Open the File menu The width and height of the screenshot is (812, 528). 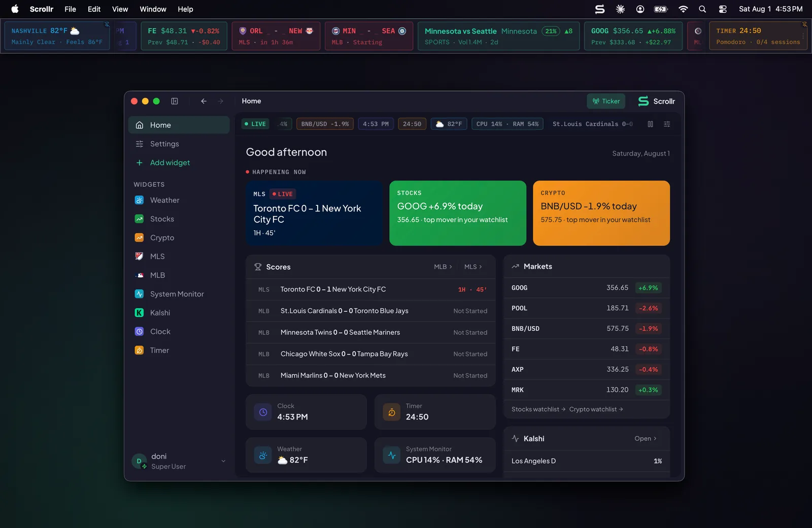[x=70, y=9]
